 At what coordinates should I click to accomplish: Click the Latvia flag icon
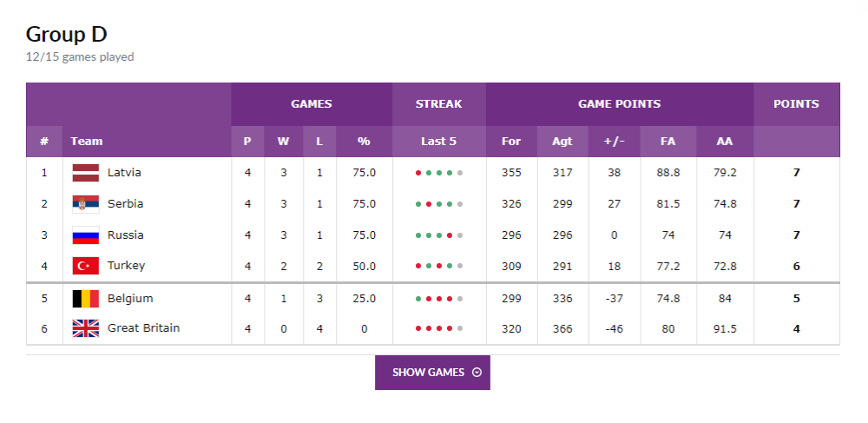(85, 172)
